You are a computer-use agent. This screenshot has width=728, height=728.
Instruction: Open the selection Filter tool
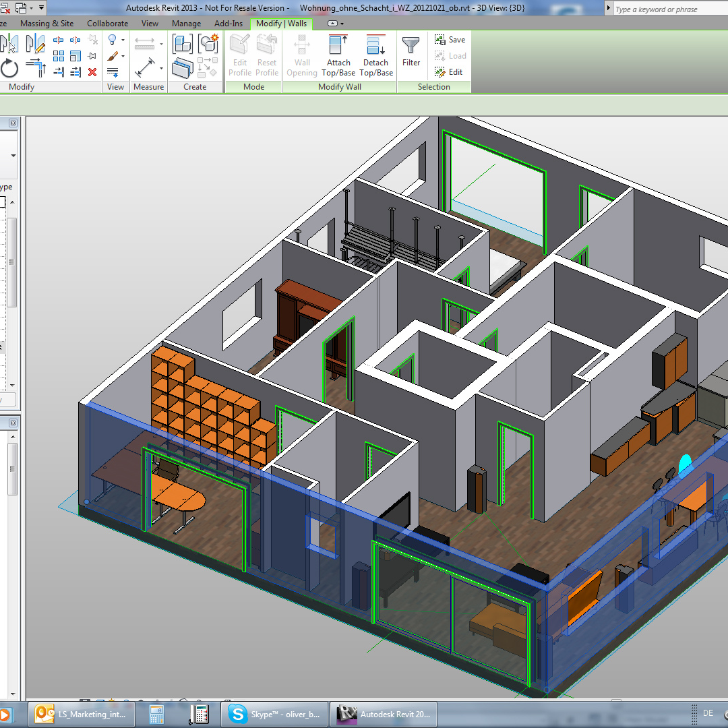pyautogui.click(x=411, y=53)
